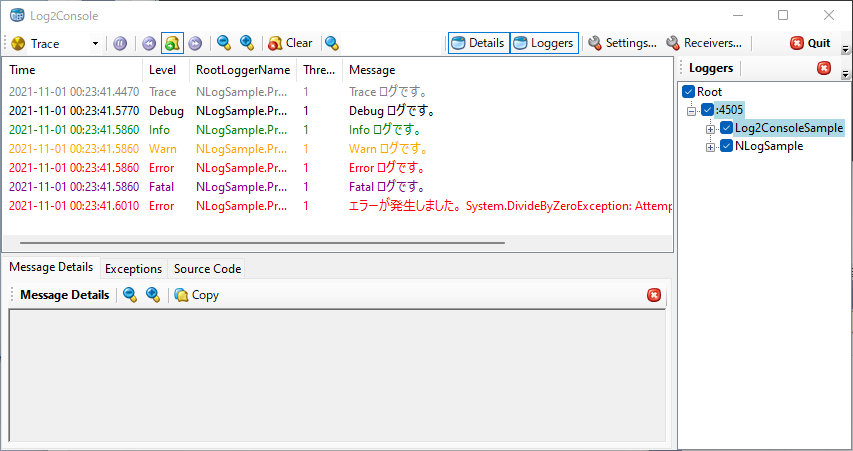Screen dimensions: 853x451
Task: Switch to the Message Details tab
Action: pyautogui.click(x=51, y=267)
